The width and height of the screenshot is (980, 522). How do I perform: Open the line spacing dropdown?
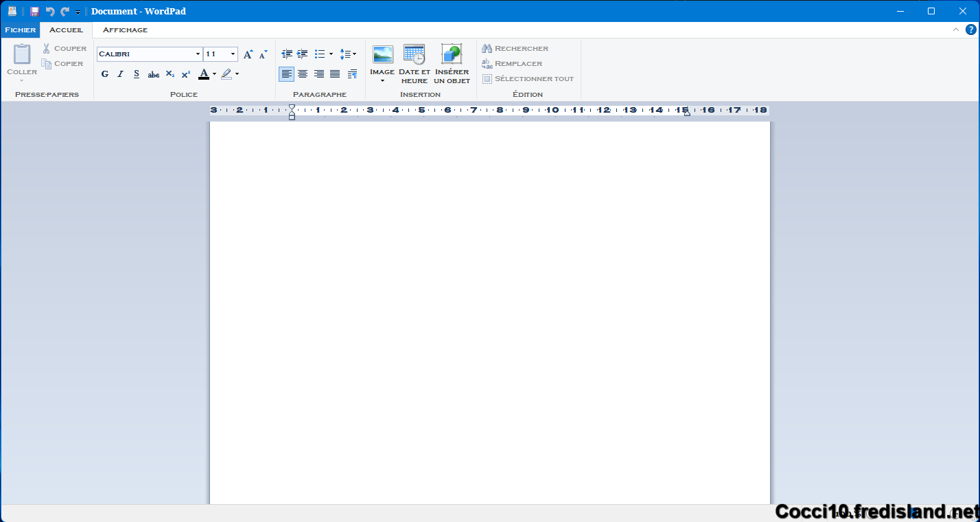348,54
